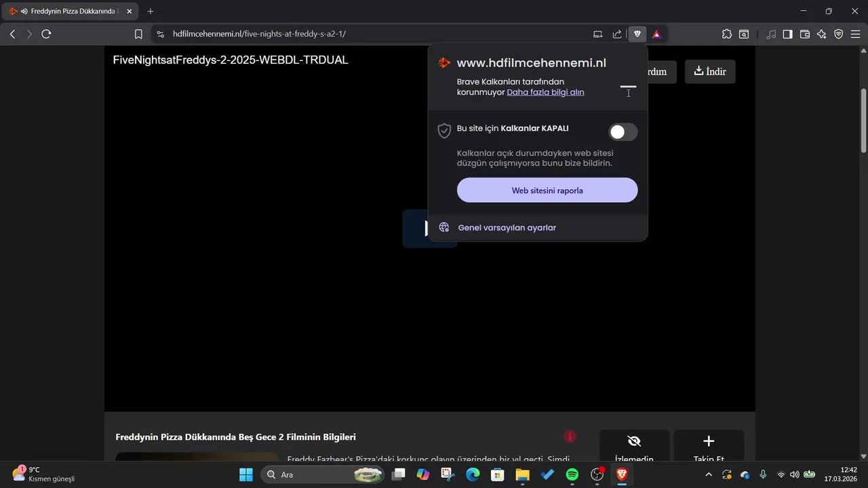The height and width of the screenshot is (488, 868).
Task: Click the install app icon in address bar
Action: pyautogui.click(x=598, y=34)
